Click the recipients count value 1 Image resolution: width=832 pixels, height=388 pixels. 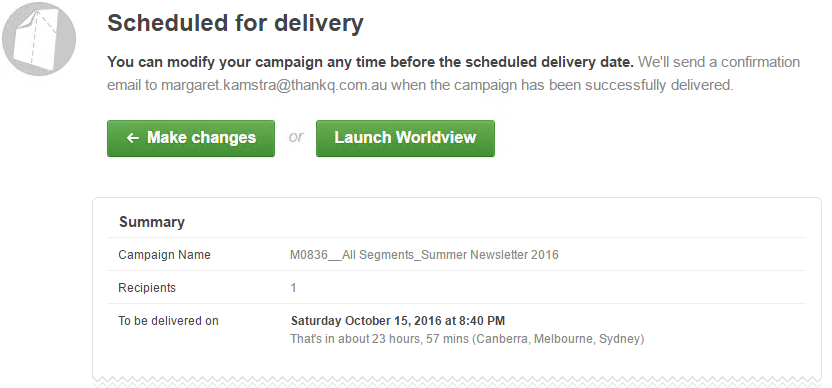293,288
